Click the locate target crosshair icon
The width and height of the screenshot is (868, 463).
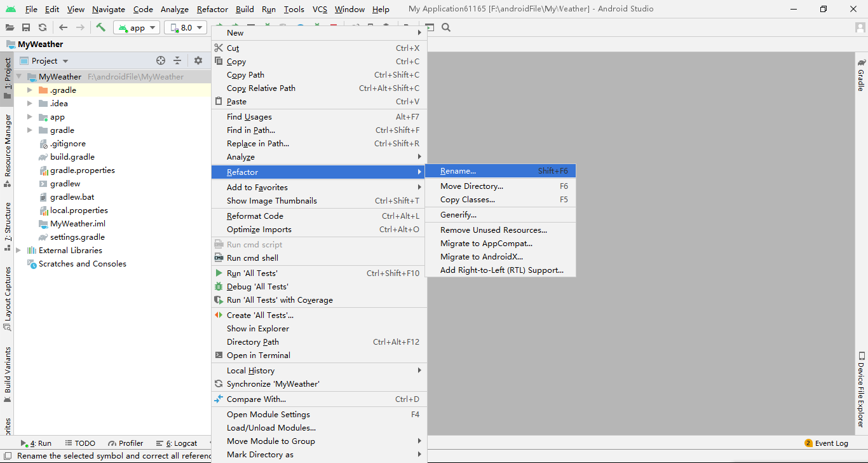click(x=161, y=60)
